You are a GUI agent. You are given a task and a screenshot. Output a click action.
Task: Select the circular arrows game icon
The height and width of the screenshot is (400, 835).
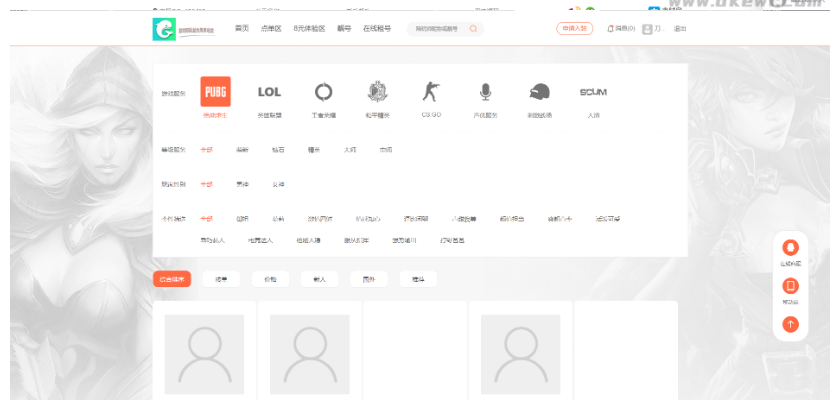tap(323, 92)
